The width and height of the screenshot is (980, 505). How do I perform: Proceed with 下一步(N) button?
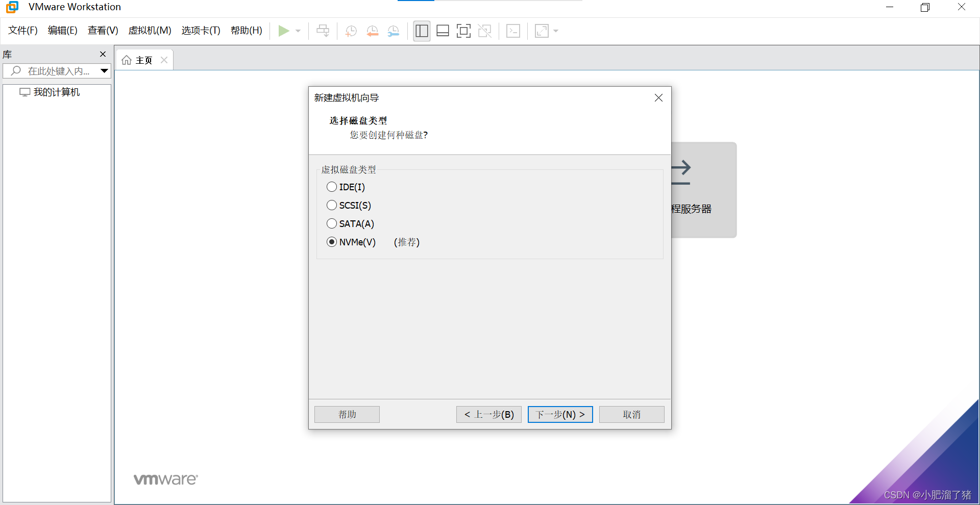[x=560, y=415]
